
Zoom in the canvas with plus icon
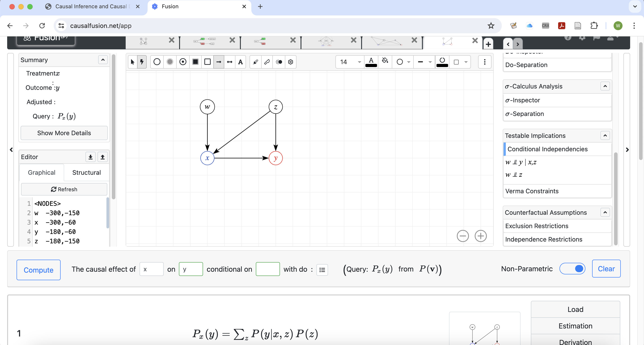(480, 236)
